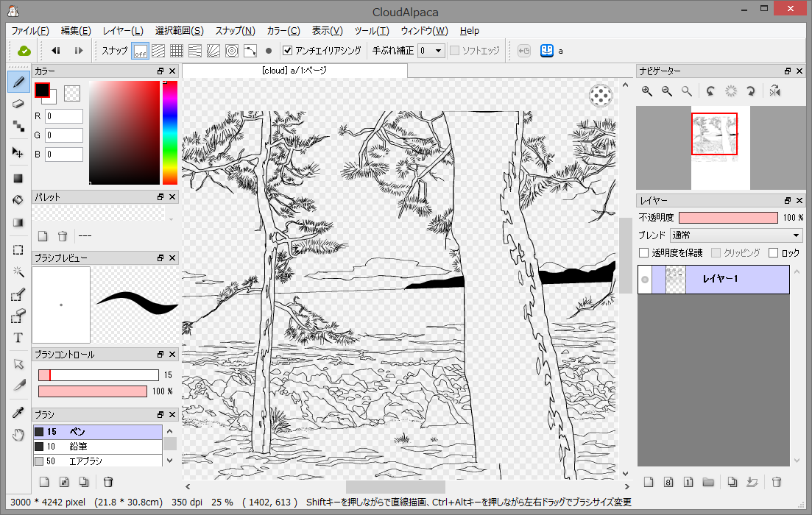This screenshot has height=515, width=812.
Task: Float the Navigator panel
Action: pyautogui.click(x=788, y=71)
